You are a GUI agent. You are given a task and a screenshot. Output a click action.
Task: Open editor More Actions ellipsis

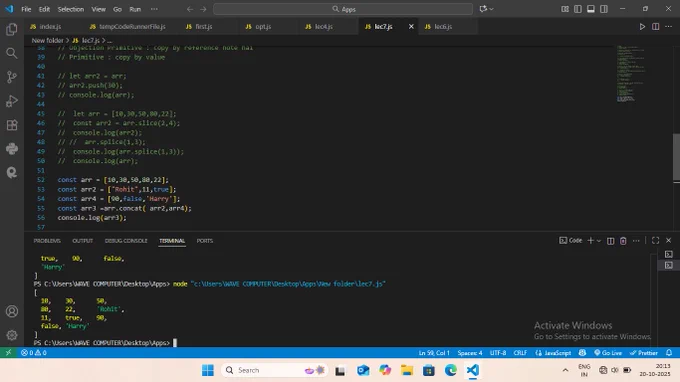click(669, 26)
